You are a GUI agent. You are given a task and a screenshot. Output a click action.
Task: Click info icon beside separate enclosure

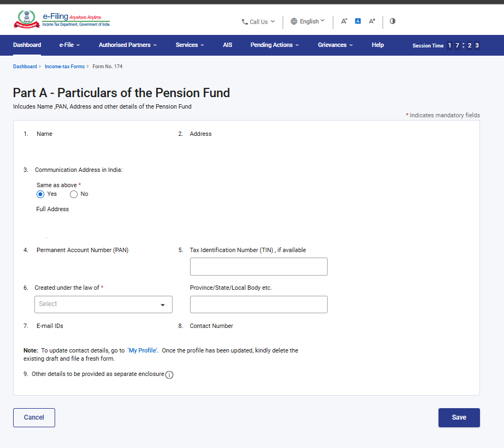coord(169,375)
